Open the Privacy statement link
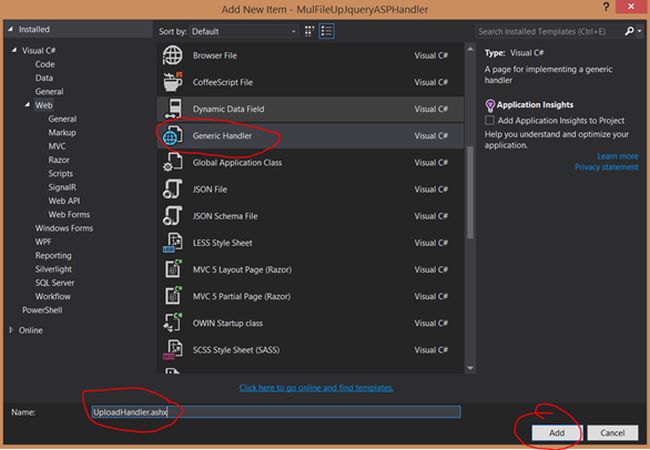 tap(606, 167)
